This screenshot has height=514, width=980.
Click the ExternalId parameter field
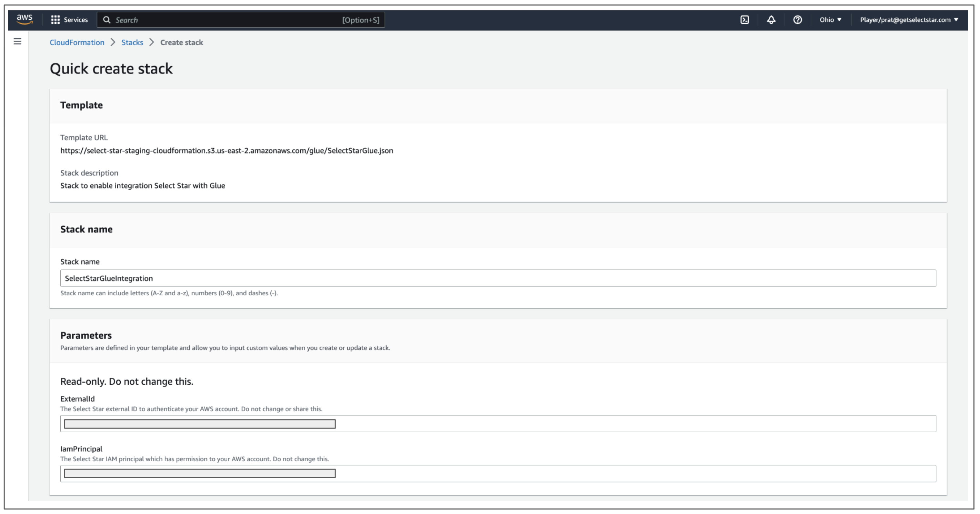click(498, 424)
